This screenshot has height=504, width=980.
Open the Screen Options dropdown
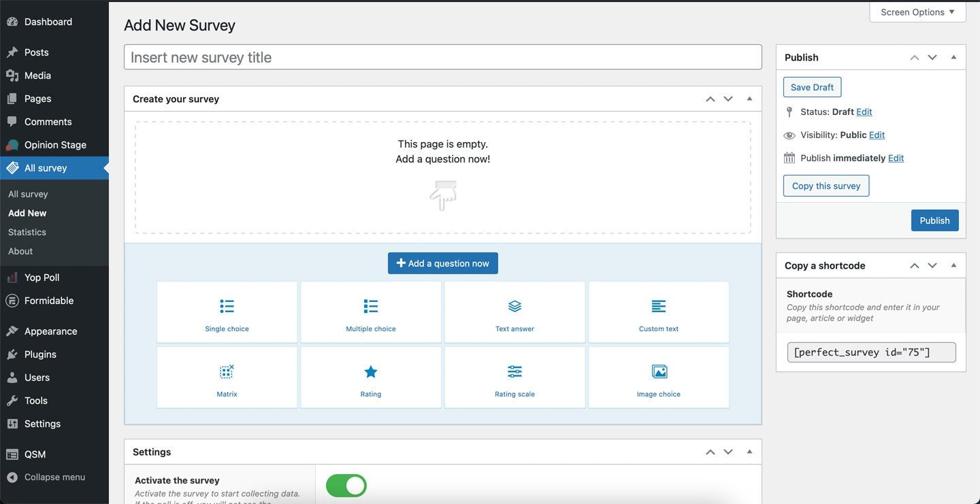point(917,12)
